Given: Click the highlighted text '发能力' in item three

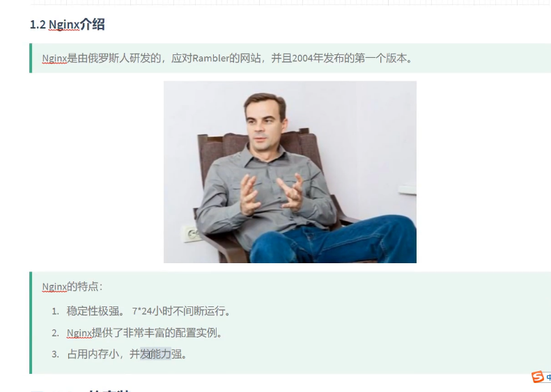Looking at the screenshot, I should tap(155, 354).
